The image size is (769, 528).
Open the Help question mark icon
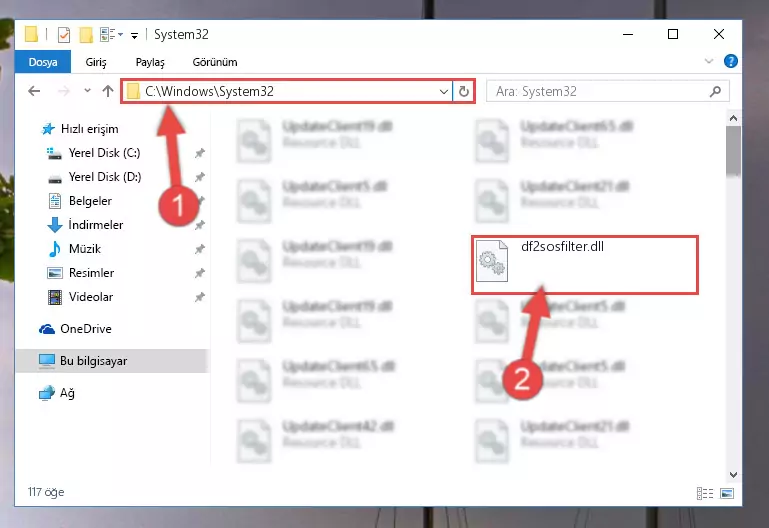[730, 61]
